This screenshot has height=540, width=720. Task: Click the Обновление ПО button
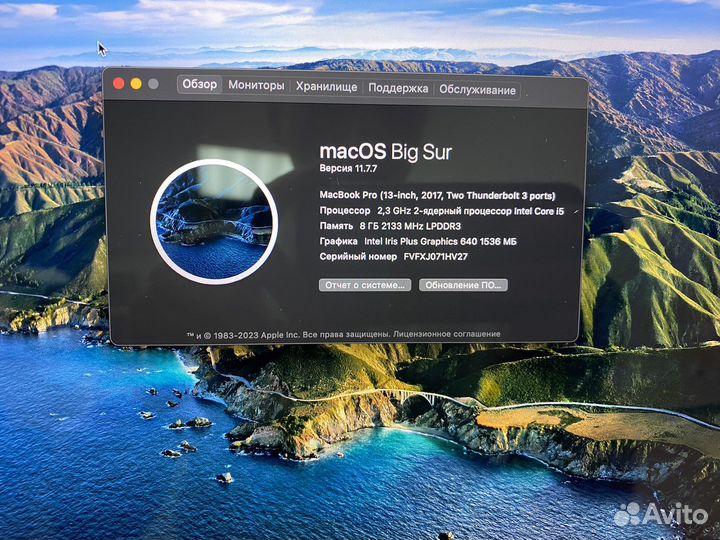tap(463, 285)
